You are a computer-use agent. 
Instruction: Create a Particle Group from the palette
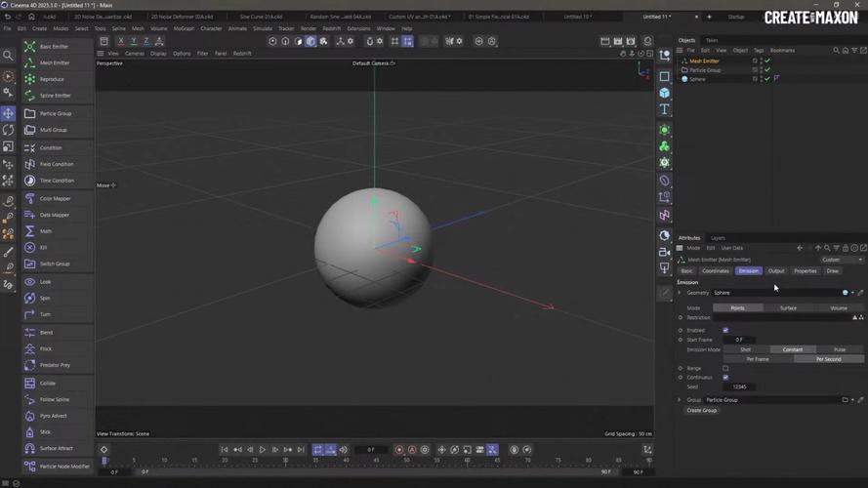point(56,113)
